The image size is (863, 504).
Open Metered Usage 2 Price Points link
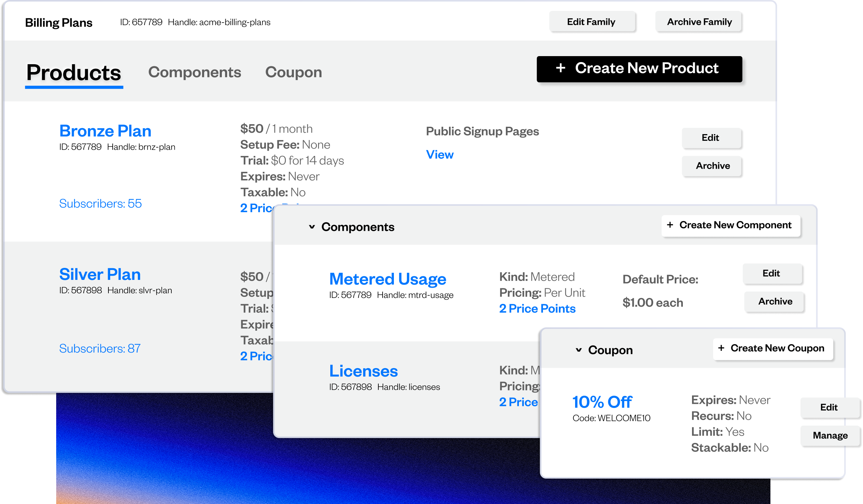tap(537, 309)
